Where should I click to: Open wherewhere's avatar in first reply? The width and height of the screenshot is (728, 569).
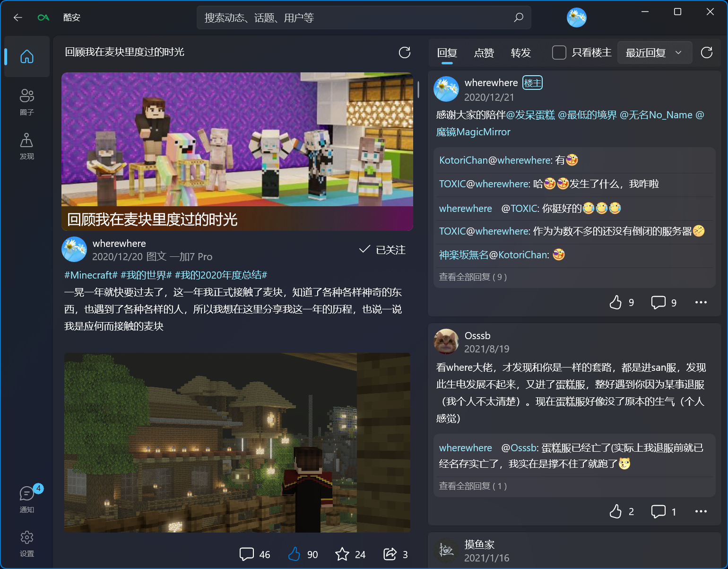[x=446, y=89]
